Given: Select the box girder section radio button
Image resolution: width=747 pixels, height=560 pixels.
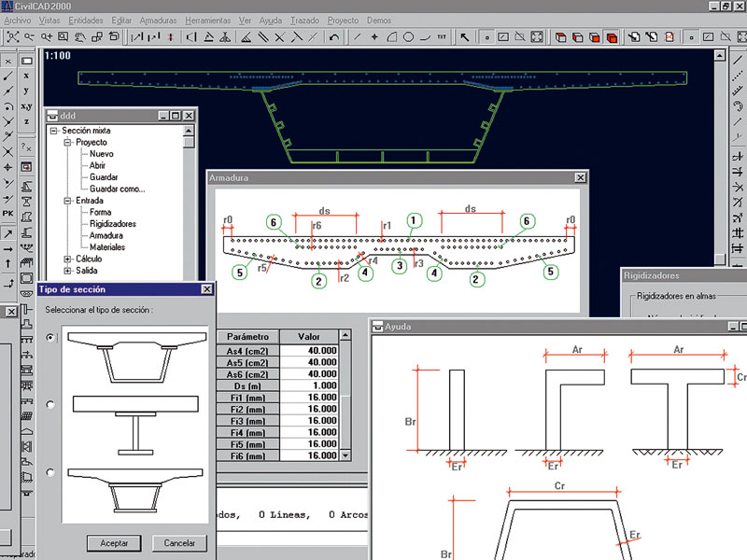Looking at the screenshot, I should pos(50,338).
